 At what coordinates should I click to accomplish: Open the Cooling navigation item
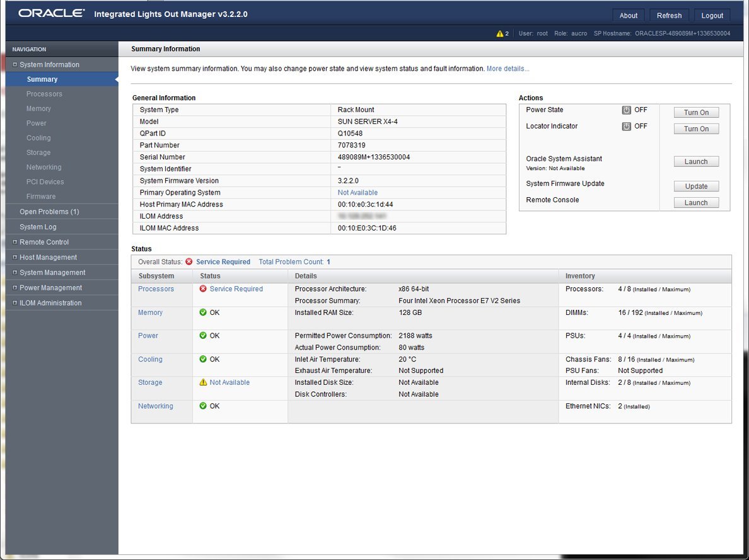(x=38, y=138)
